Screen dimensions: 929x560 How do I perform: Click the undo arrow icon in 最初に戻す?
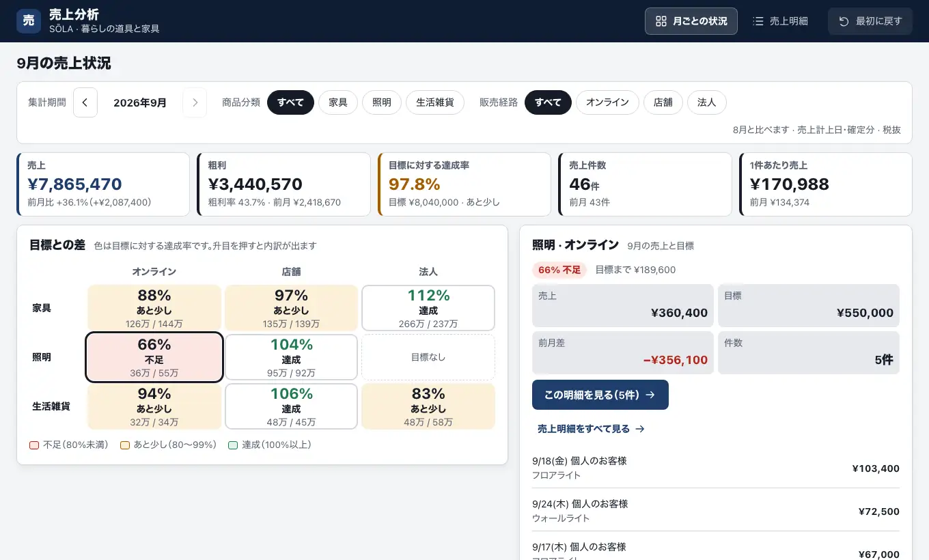[x=844, y=21]
